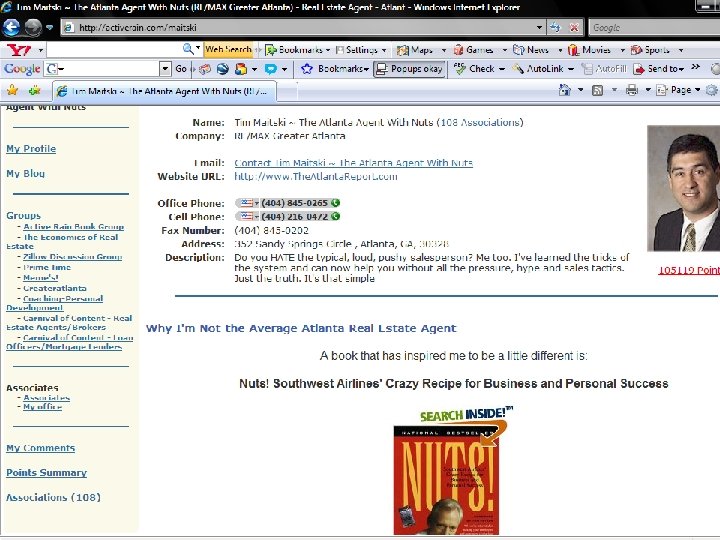Click Movies on the Yahoo toolbar
This screenshot has height=540, width=720.
tap(589, 50)
